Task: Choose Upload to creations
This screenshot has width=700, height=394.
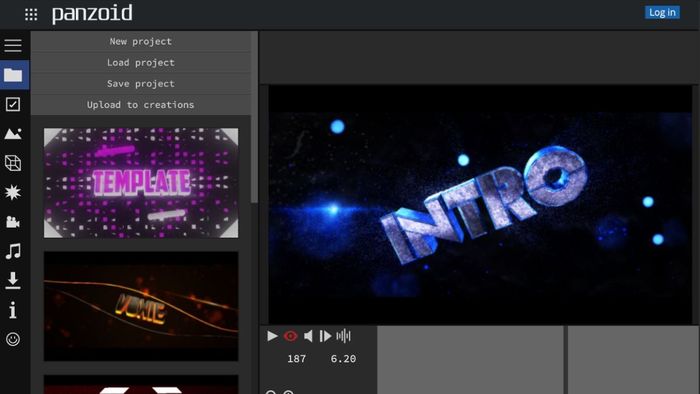Action: (141, 104)
